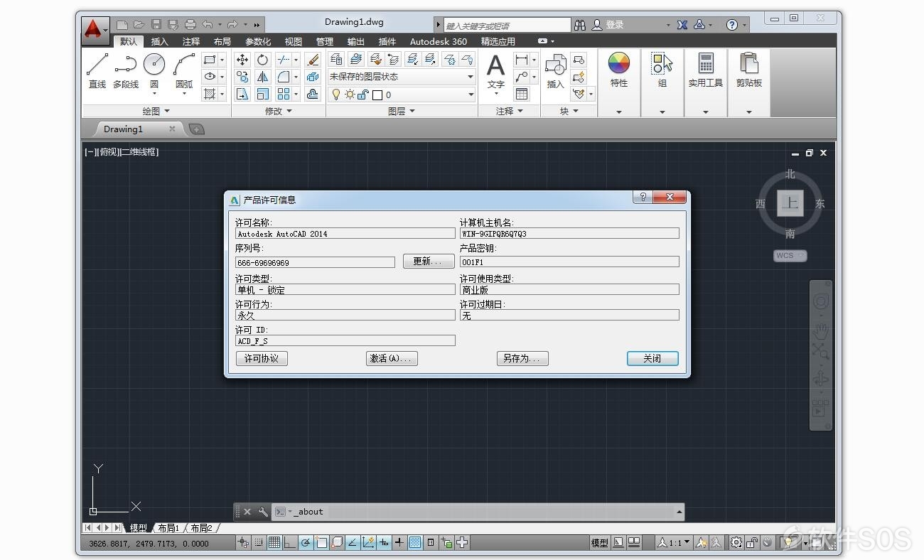
Task: Expand the Modify (修改) panel
Action: (x=279, y=111)
